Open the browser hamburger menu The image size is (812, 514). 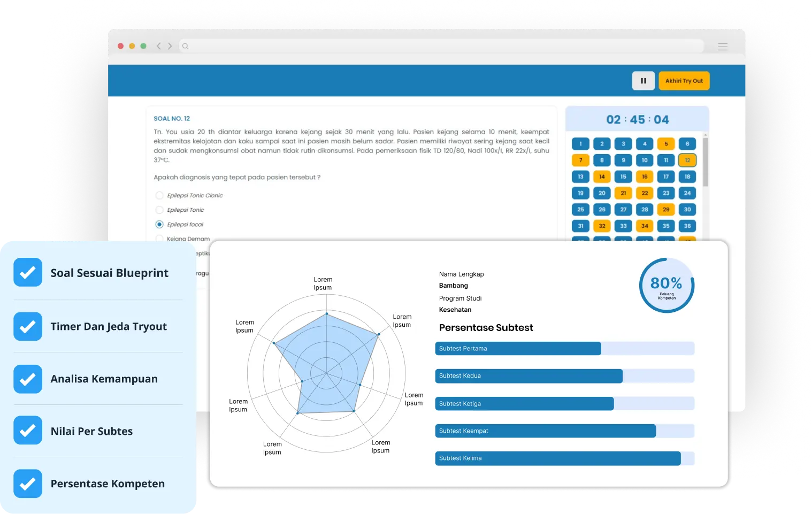[723, 47]
